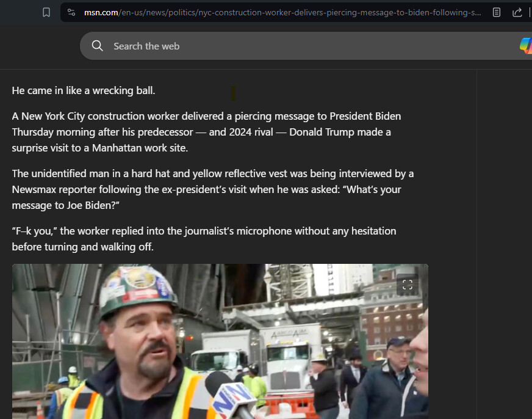Image resolution: width=532 pixels, height=419 pixels.
Task: Click the msn.com URL in address bar
Action: (282, 13)
